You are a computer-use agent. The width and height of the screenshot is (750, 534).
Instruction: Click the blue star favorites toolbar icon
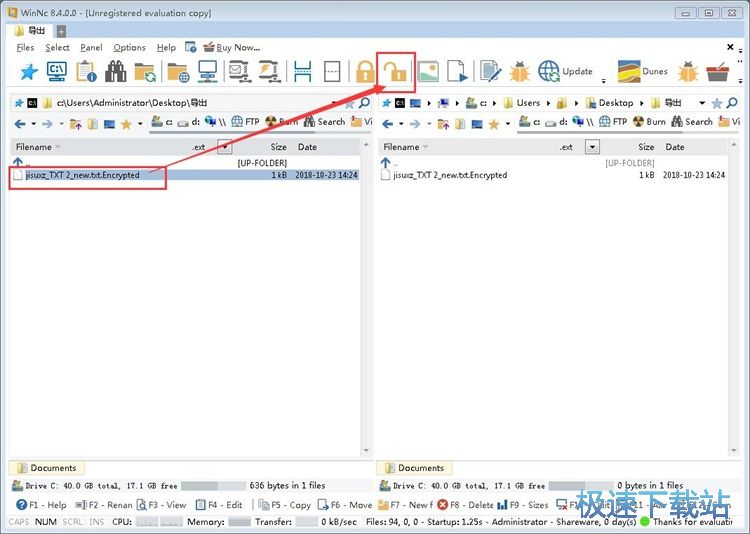click(29, 72)
